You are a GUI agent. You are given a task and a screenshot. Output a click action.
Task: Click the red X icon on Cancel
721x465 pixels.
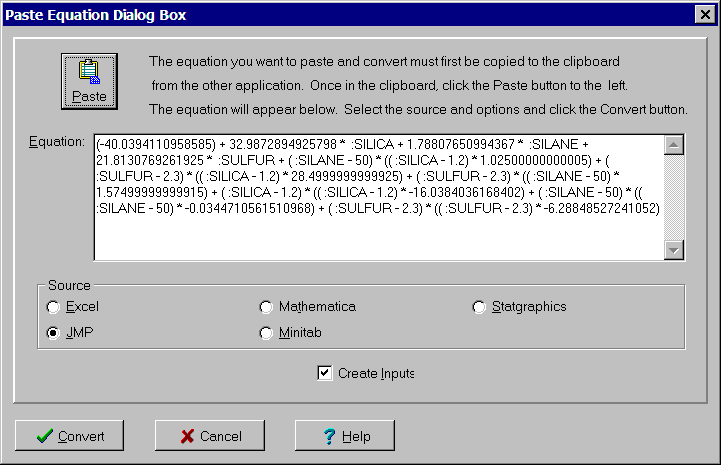pos(187,436)
